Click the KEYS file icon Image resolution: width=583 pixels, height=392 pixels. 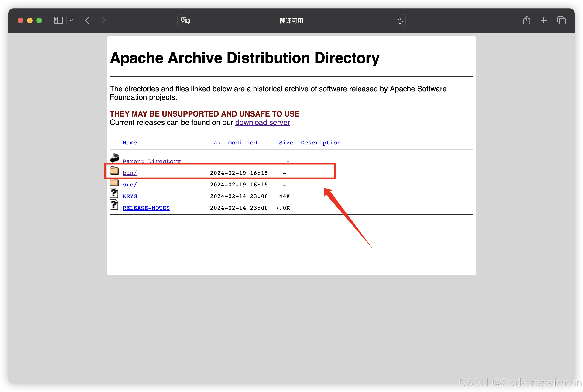coord(114,194)
